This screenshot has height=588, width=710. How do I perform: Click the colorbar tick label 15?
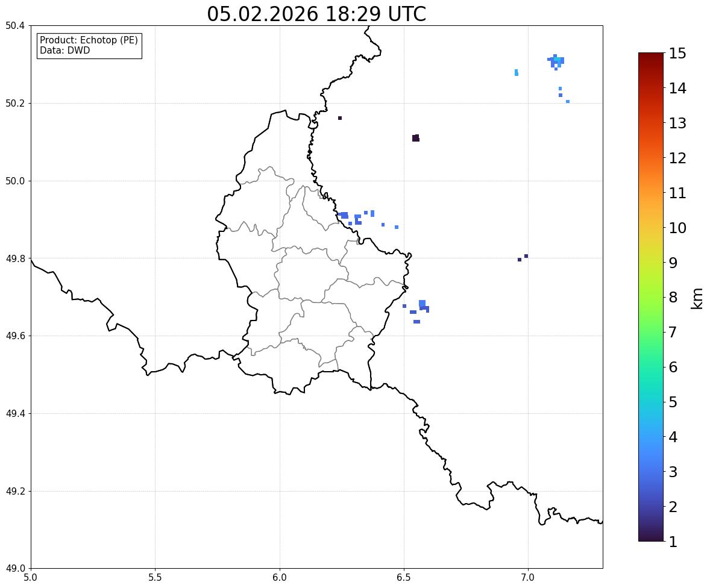click(x=677, y=54)
